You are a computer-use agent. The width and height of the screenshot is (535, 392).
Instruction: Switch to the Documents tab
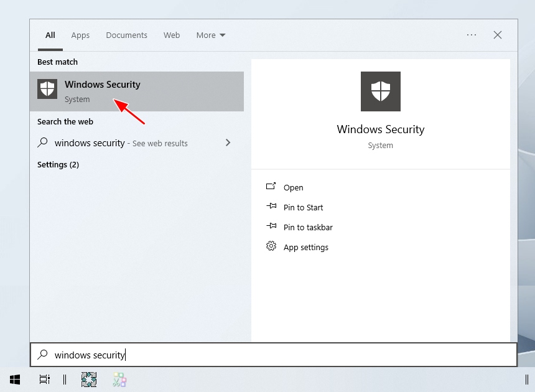126,35
